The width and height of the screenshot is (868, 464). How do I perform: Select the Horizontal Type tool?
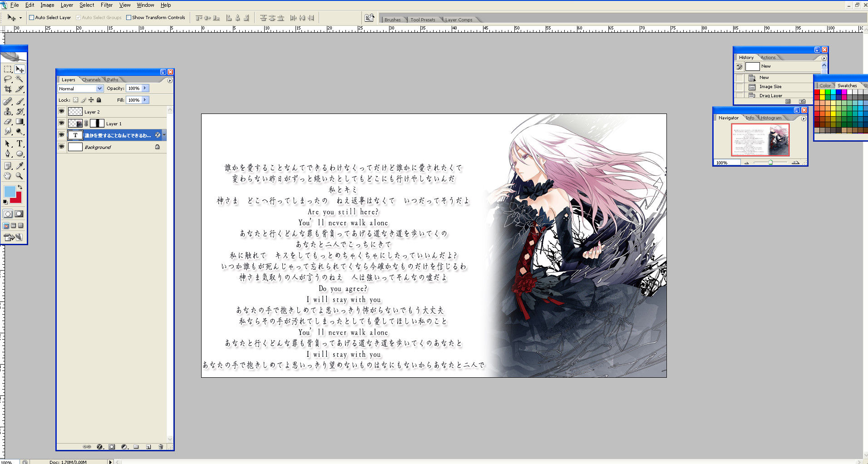pos(20,143)
